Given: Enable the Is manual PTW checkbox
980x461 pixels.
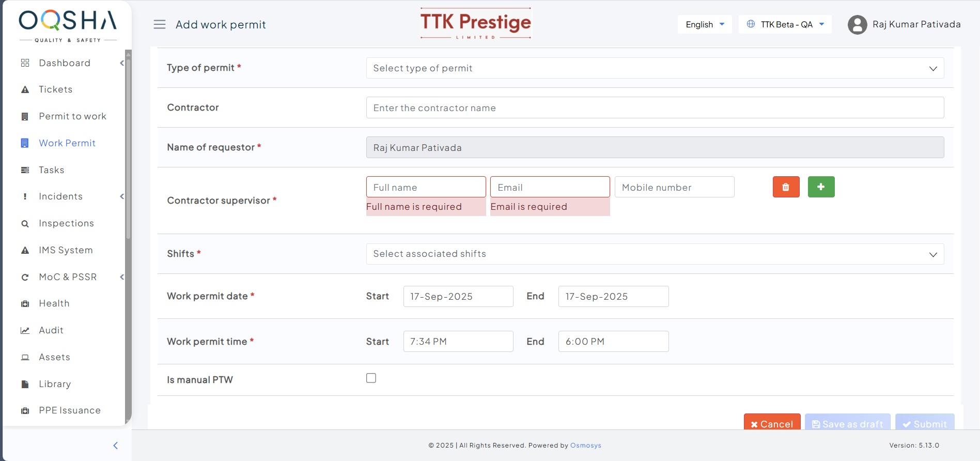Looking at the screenshot, I should click(x=371, y=378).
